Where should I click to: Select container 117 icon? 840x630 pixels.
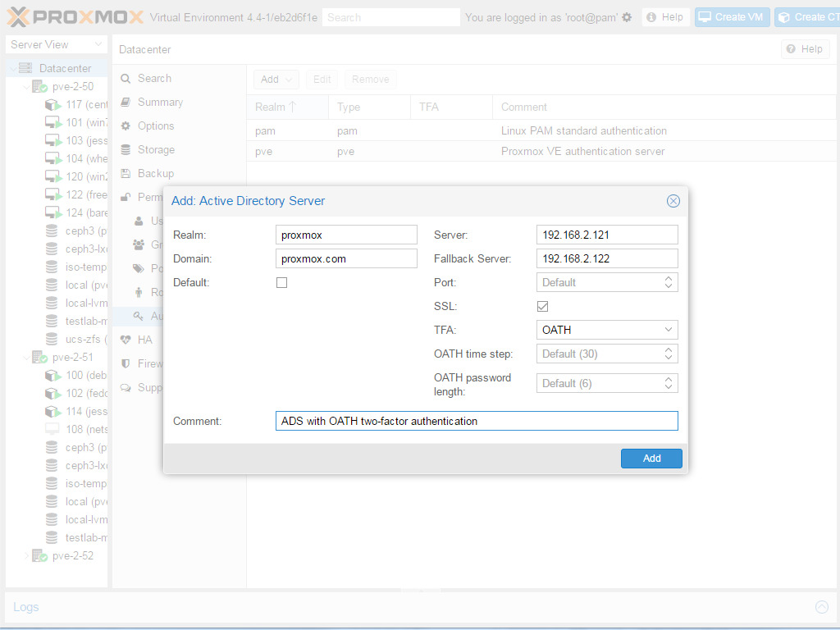53,104
